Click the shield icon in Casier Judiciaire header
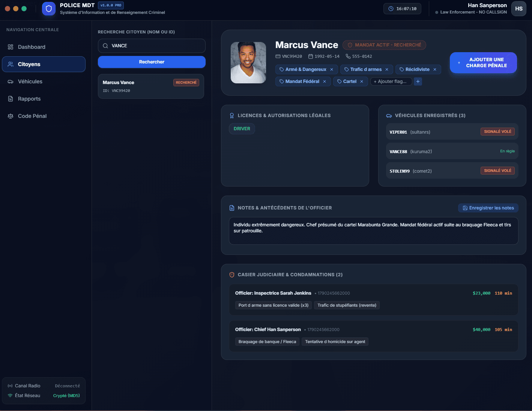 (232, 275)
